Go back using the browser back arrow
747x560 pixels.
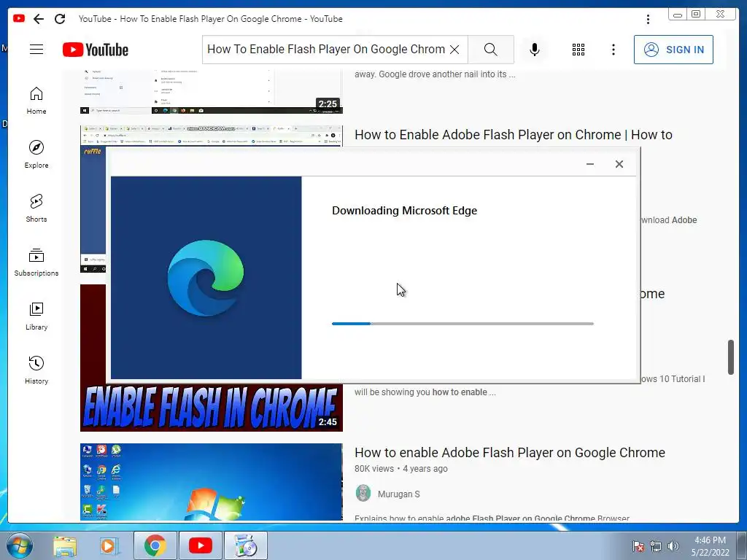[39, 19]
